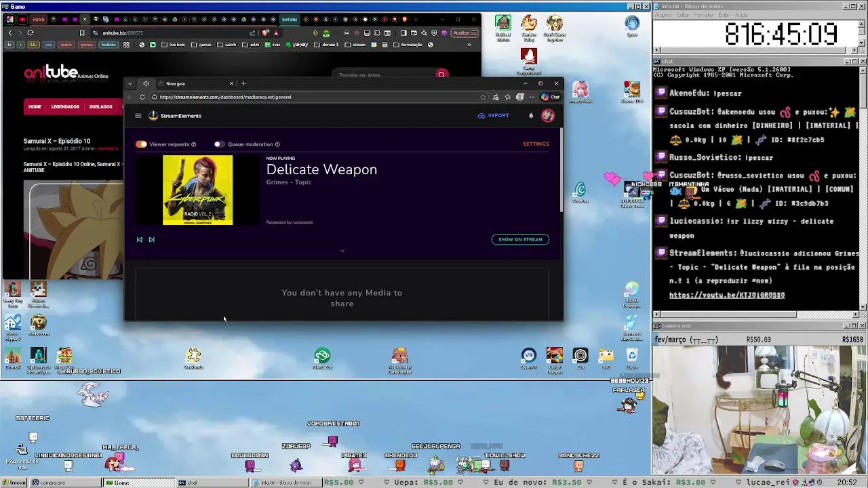Open StreamElements notifications bell
Screen dimensions: 868x488
tap(531, 116)
